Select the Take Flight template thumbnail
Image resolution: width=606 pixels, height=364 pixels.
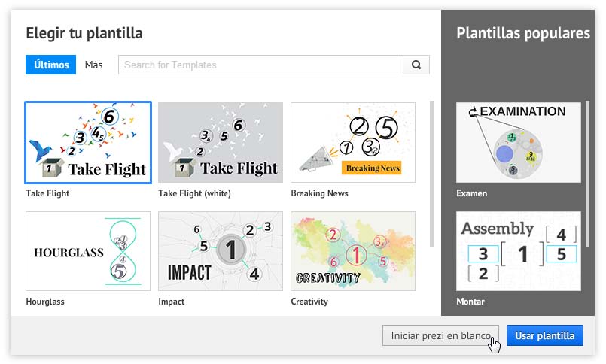(x=88, y=143)
